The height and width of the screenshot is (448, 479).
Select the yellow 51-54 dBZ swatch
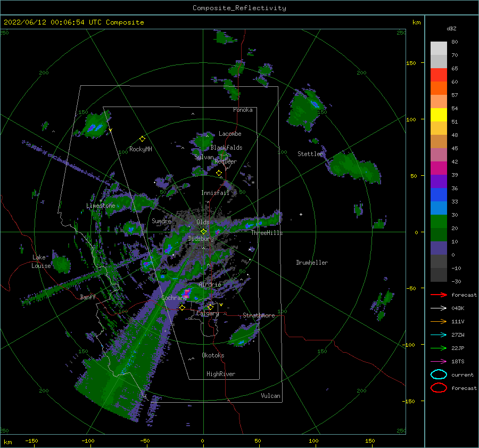point(439,115)
